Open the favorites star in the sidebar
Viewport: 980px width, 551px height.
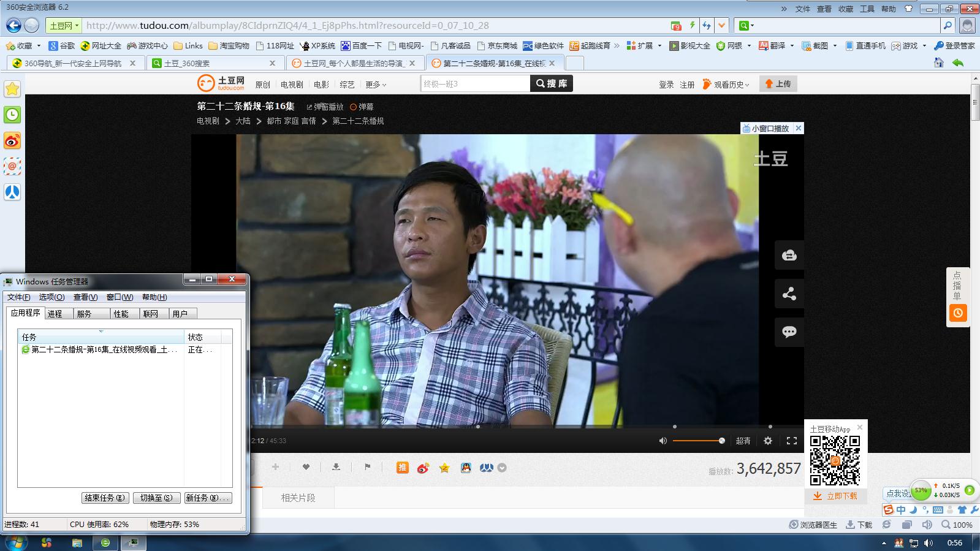point(12,89)
